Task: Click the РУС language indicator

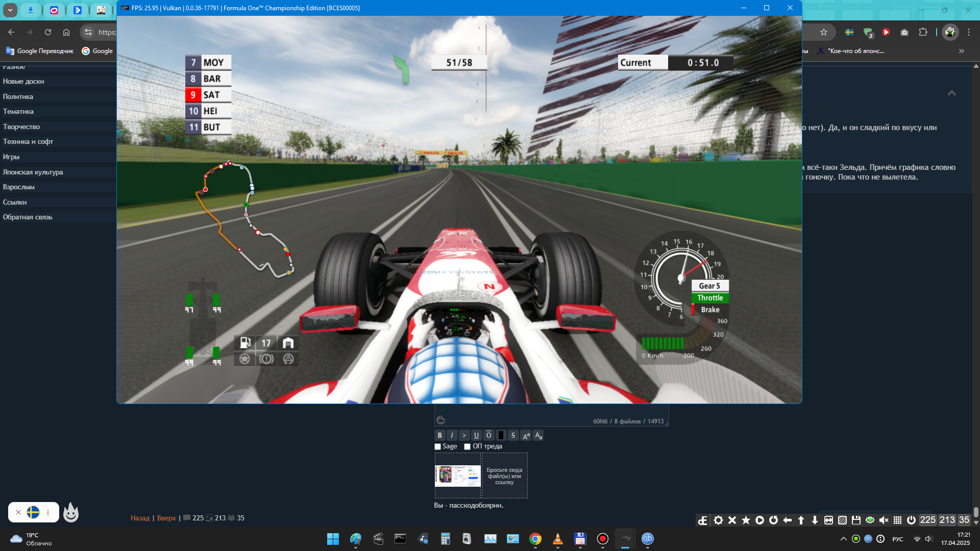Action: pos(898,539)
